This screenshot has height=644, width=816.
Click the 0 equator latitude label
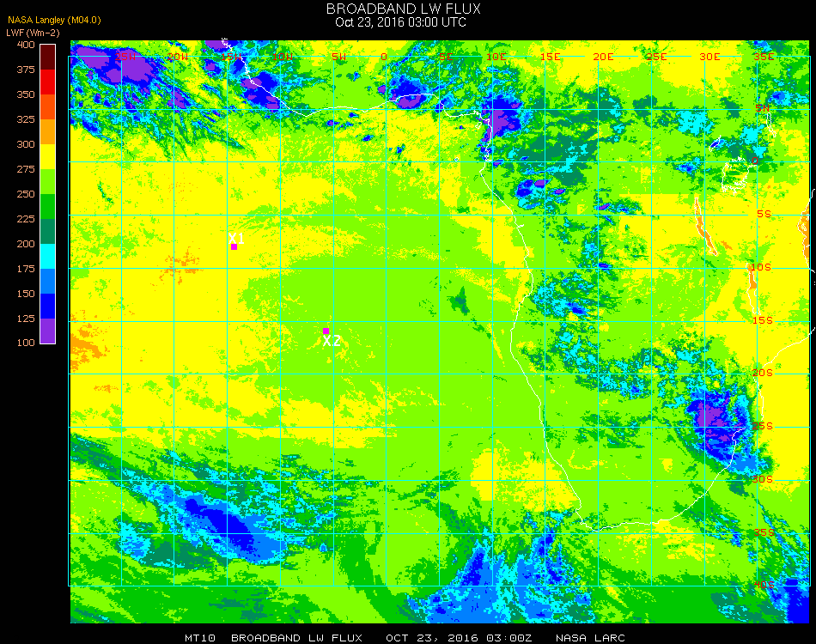[x=755, y=161]
